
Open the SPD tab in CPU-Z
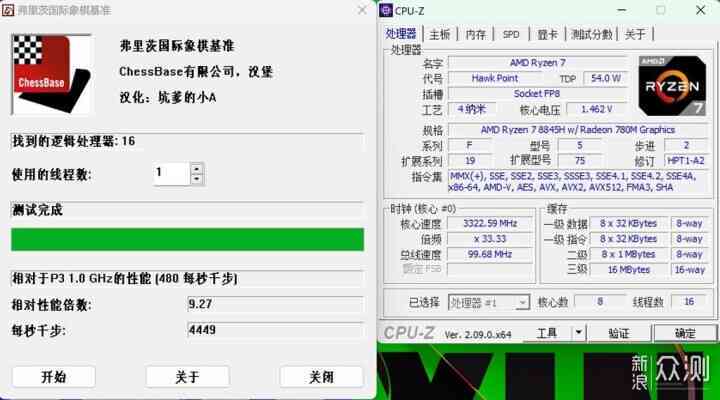click(x=511, y=34)
